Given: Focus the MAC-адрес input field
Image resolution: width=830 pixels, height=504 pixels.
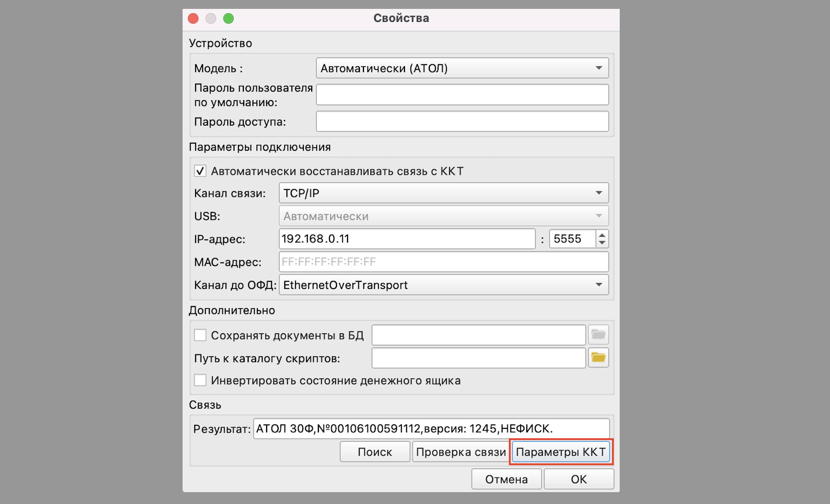Looking at the screenshot, I should pos(443,262).
